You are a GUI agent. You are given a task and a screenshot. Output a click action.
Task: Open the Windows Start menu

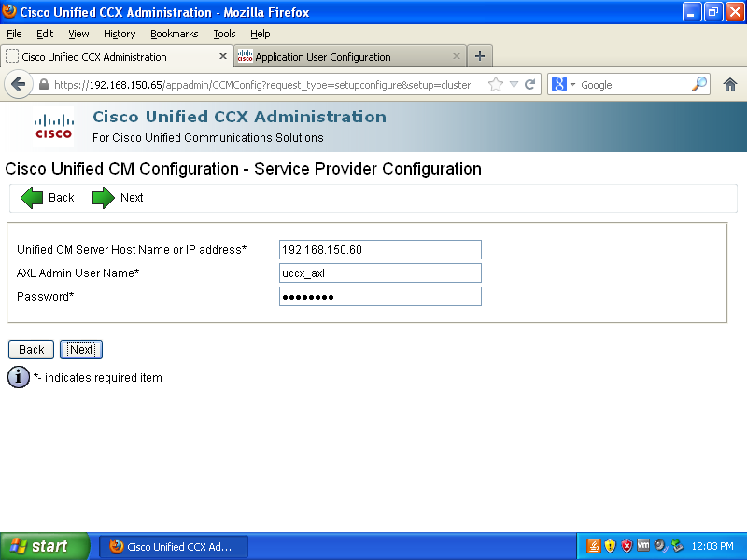pos(45,546)
